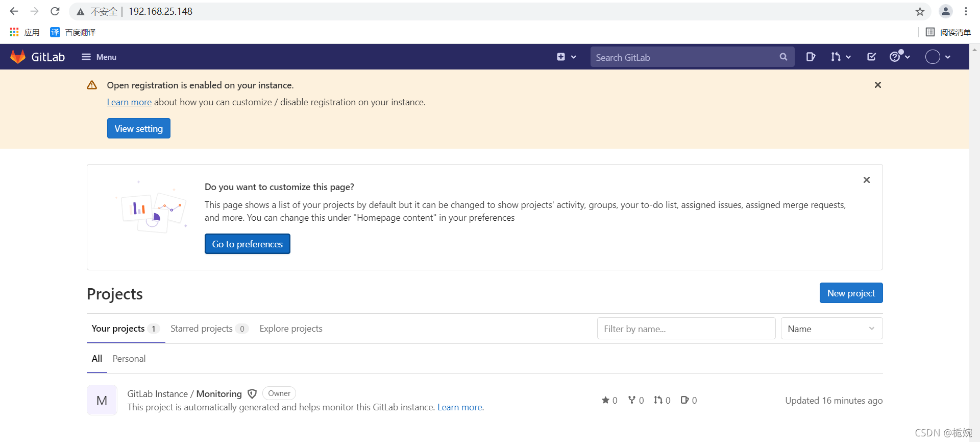Open the Issues icon in navbar
The width and height of the screenshot is (980, 442).
(x=811, y=57)
